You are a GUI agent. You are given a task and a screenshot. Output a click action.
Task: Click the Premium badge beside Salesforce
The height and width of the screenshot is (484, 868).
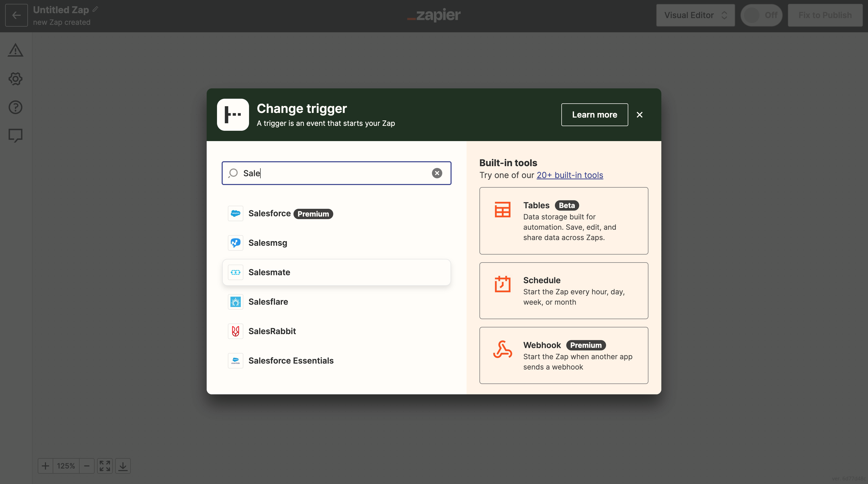(313, 214)
